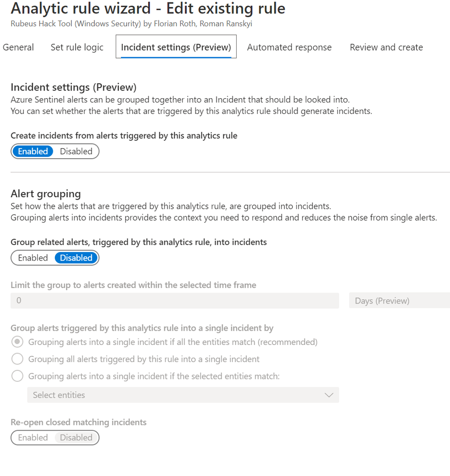
Task: Open the Days (Preview) time unit dropdown
Action: tap(399, 301)
